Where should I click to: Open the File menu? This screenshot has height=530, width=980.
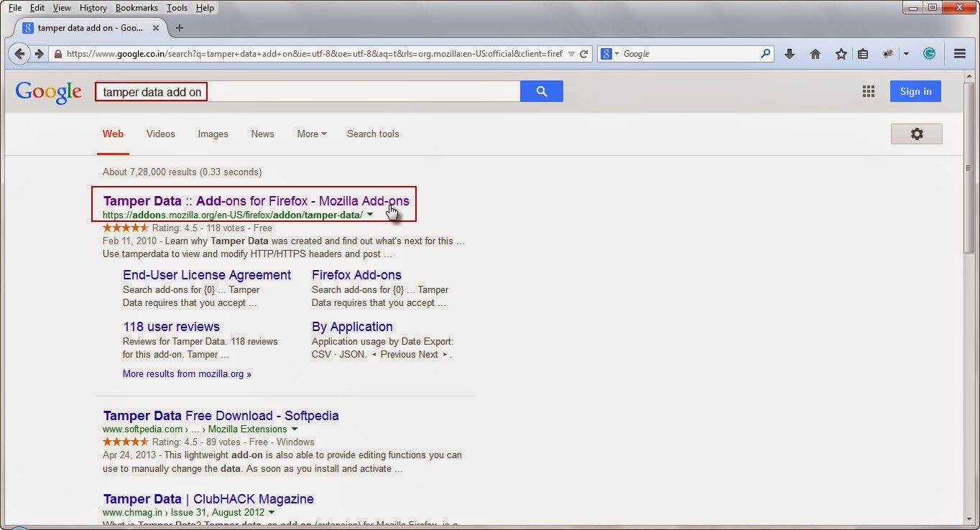pyautogui.click(x=15, y=8)
